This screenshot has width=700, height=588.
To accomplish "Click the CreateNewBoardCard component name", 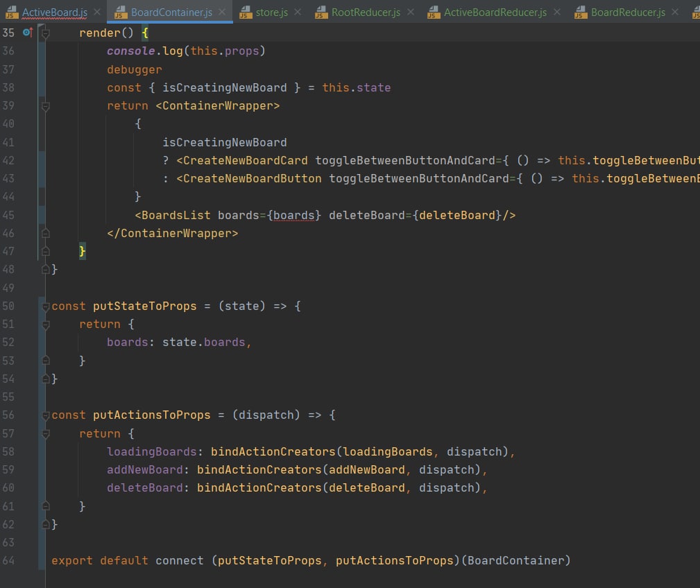I will click(246, 161).
